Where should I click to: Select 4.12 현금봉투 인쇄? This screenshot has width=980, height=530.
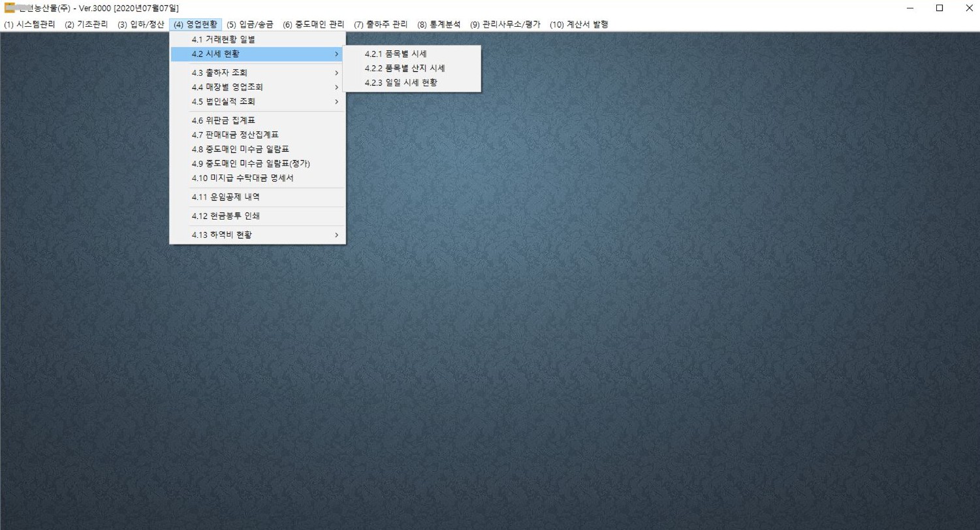tap(225, 216)
